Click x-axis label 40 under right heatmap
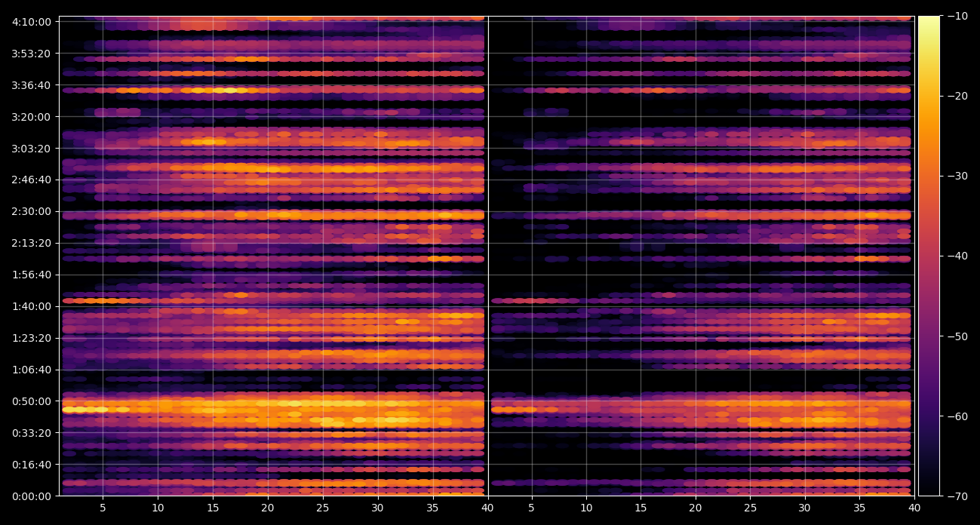Viewport: 980px width, 525px height. tap(914, 508)
